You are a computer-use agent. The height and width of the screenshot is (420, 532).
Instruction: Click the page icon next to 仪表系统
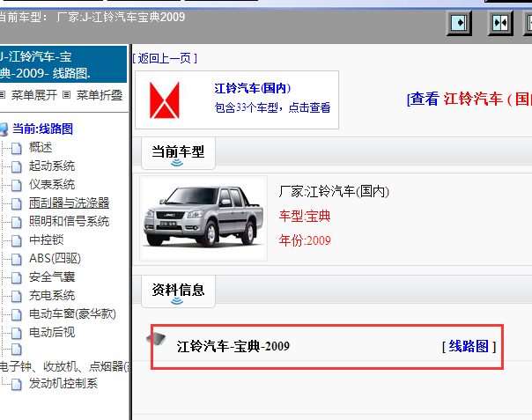point(16,185)
